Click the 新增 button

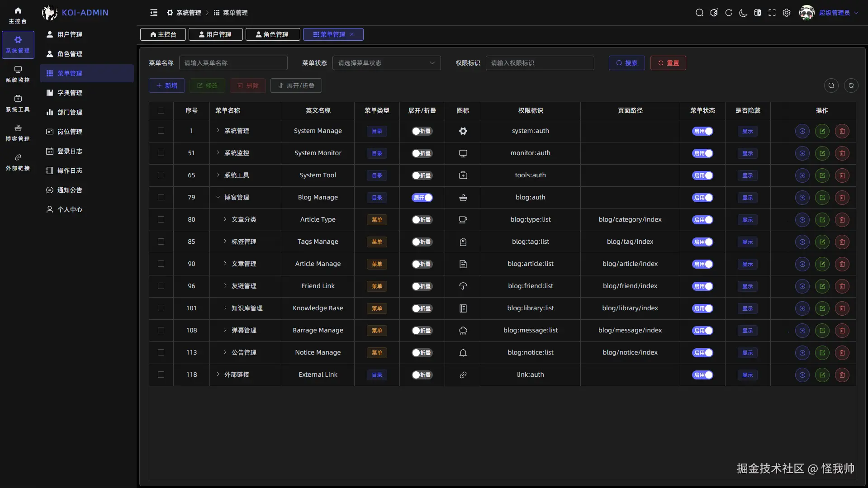tap(166, 85)
